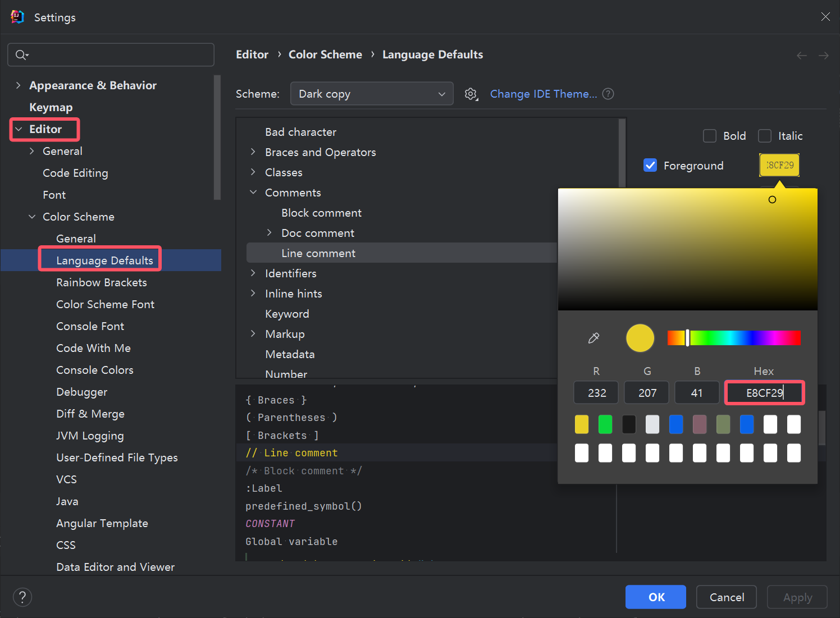Image resolution: width=840 pixels, height=618 pixels.
Task: Uncheck the Foreground checkbox
Action: coord(650,165)
